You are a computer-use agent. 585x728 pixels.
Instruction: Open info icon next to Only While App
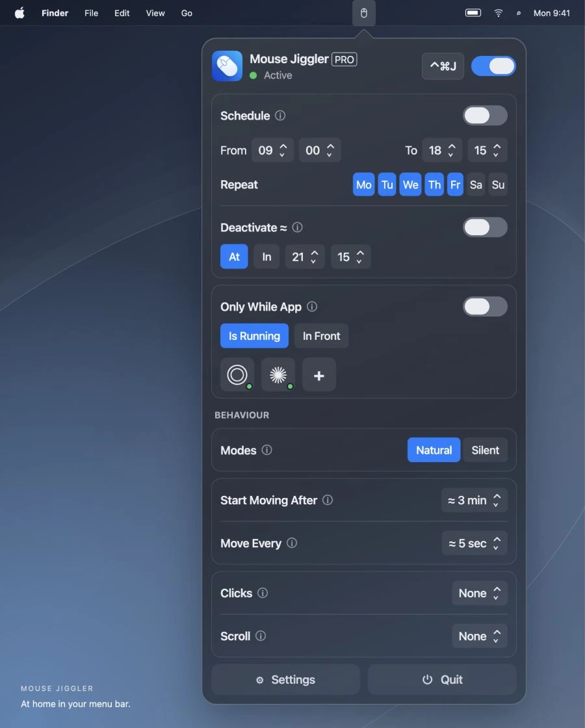click(312, 306)
